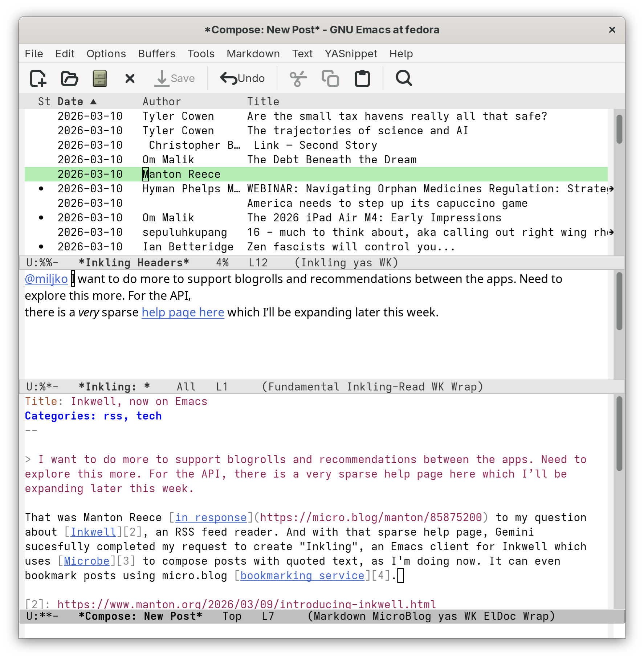Open the YASnippet menu

(x=350, y=53)
